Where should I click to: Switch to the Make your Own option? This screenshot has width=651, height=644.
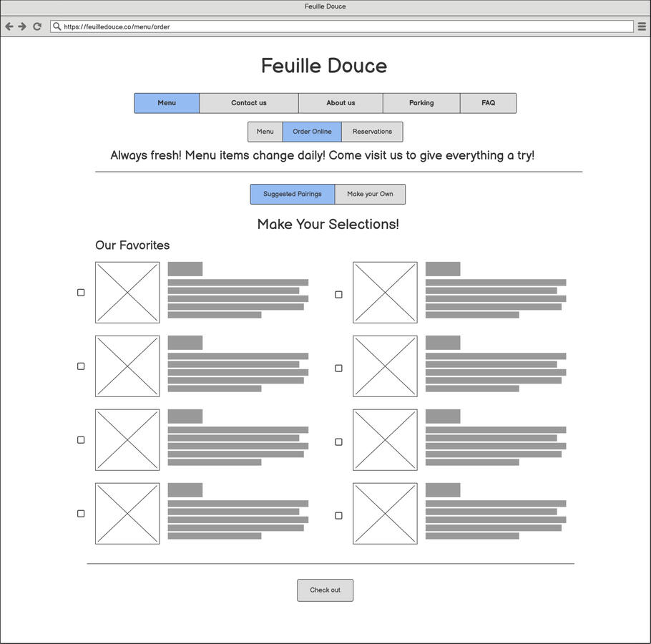tap(370, 194)
